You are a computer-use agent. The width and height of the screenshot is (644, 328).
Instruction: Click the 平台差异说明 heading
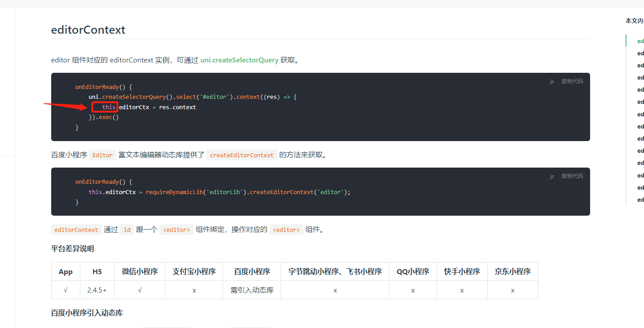73,248
